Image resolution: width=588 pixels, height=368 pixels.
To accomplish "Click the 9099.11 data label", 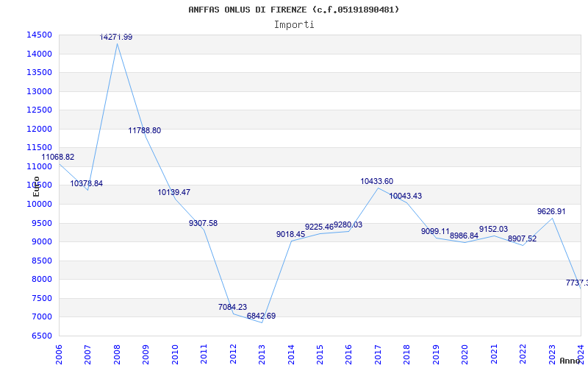I will [x=435, y=231].
